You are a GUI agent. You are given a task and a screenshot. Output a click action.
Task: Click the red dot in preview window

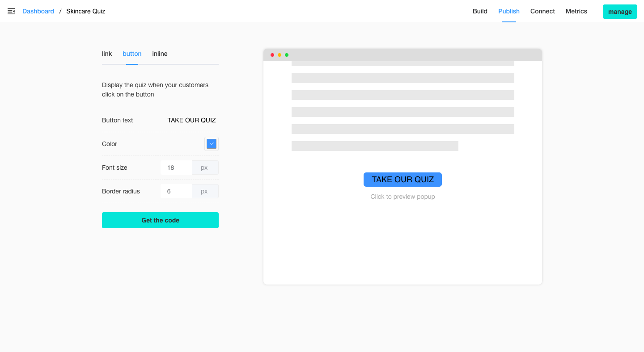tap(272, 55)
